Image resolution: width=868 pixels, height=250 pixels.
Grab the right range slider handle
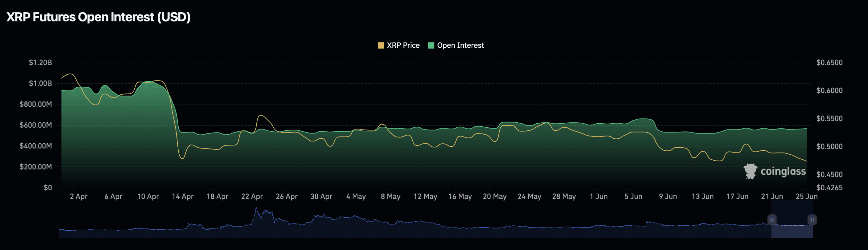point(812,220)
